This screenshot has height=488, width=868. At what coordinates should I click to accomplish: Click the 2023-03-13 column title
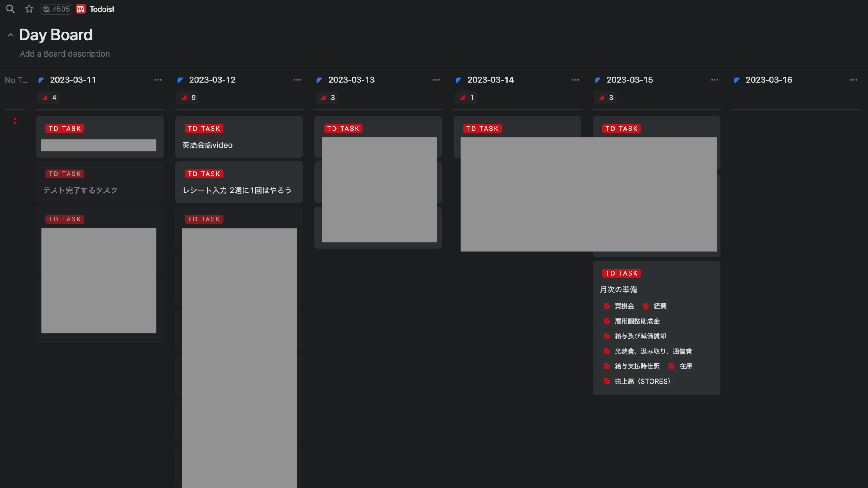(x=352, y=80)
